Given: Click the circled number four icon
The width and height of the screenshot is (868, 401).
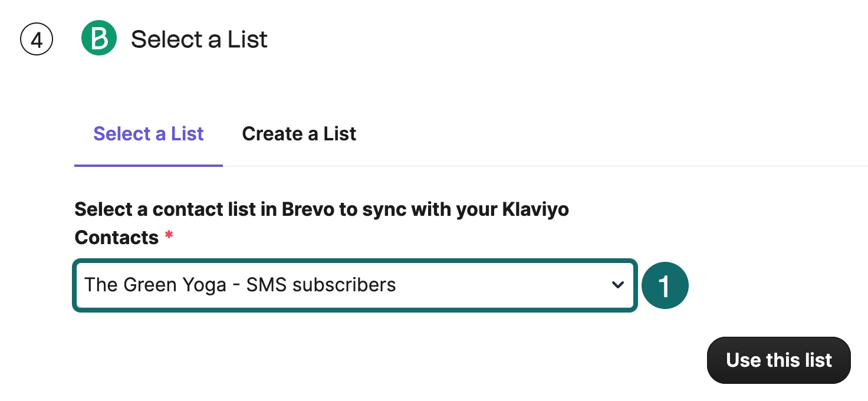Looking at the screenshot, I should click(36, 38).
